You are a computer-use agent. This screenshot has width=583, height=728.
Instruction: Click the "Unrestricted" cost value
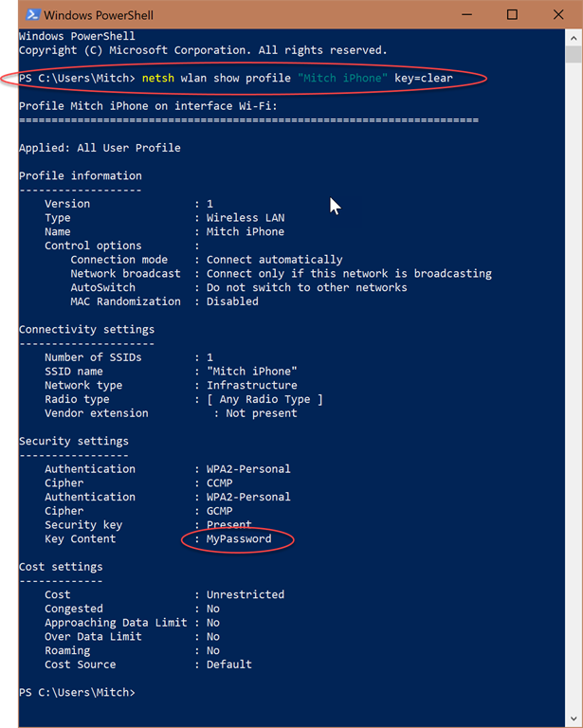tap(246, 594)
